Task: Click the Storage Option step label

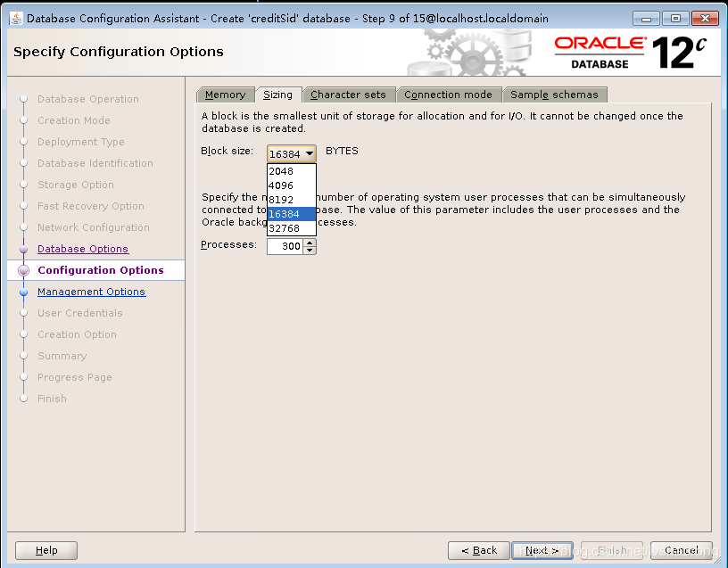Action: pyautogui.click(x=76, y=185)
